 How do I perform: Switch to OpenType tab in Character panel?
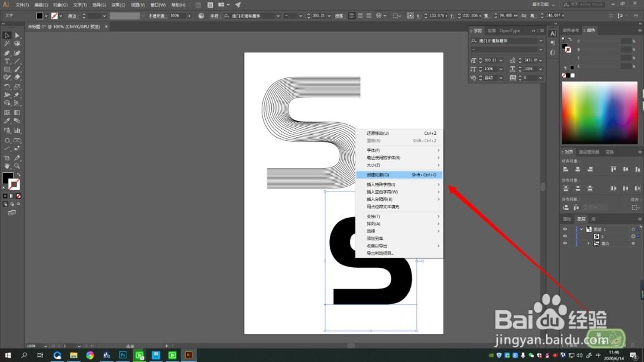(x=510, y=31)
